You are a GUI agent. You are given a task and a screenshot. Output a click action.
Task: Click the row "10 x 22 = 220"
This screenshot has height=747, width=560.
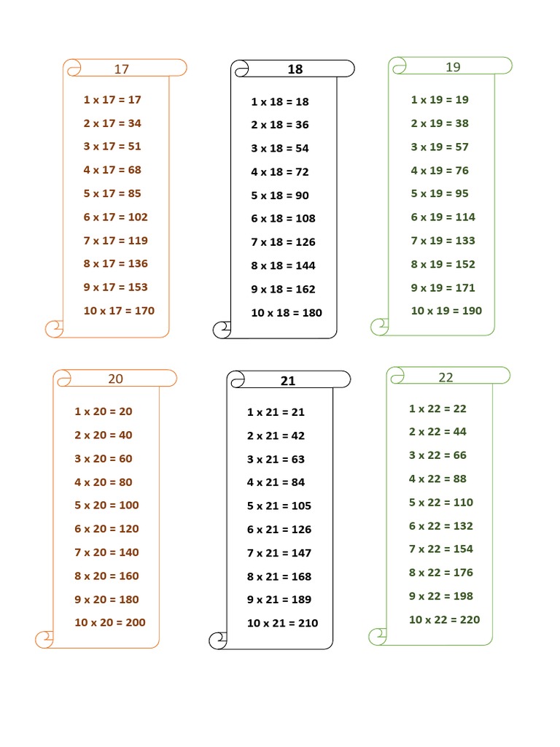tap(444, 620)
